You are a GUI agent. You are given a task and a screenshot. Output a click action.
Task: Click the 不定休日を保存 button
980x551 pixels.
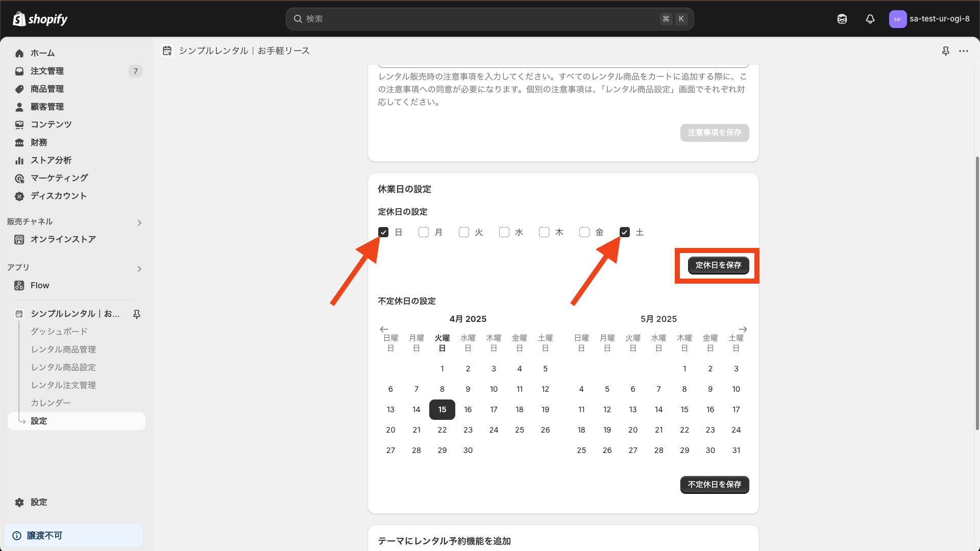[714, 485]
